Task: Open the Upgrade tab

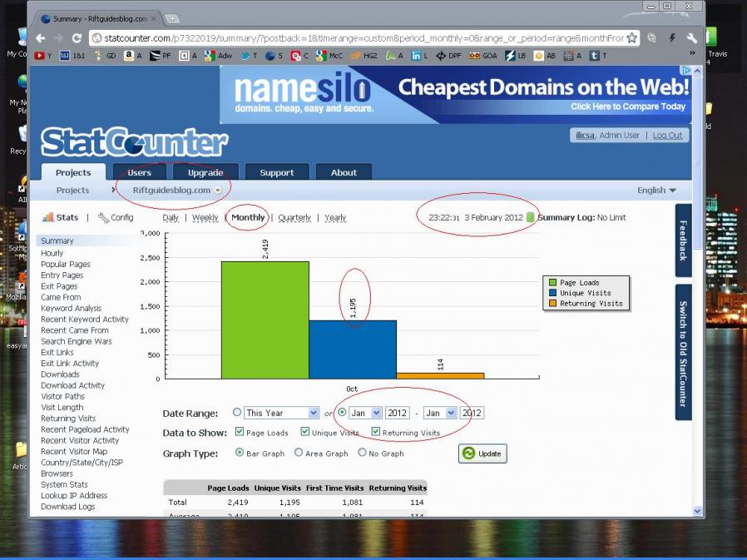Action: [205, 172]
